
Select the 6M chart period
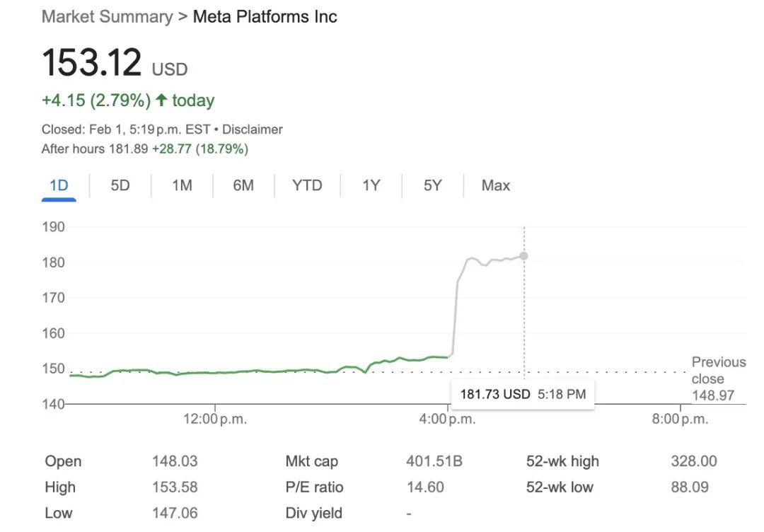tap(243, 185)
